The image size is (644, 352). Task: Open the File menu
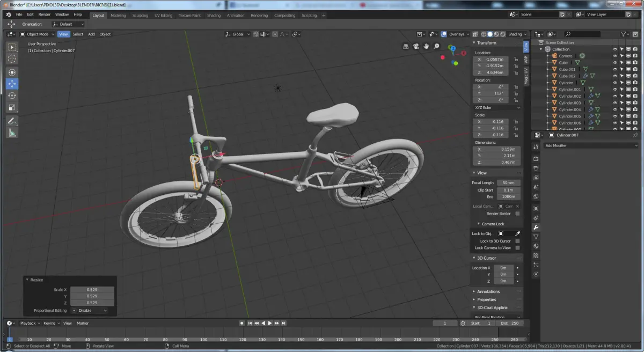[x=19, y=14]
